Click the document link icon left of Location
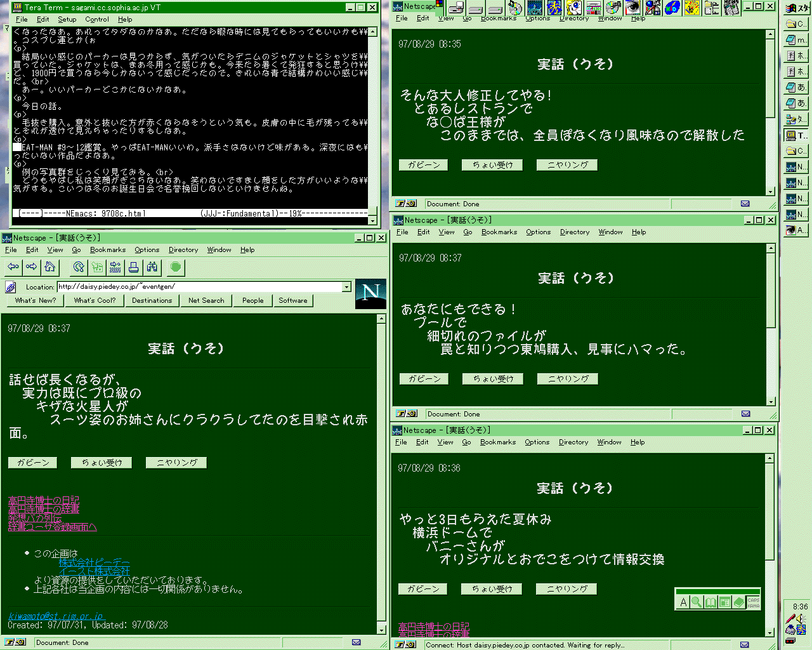The width and height of the screenshot is (812, 650). pyautogui.click(x=11, y=287)
